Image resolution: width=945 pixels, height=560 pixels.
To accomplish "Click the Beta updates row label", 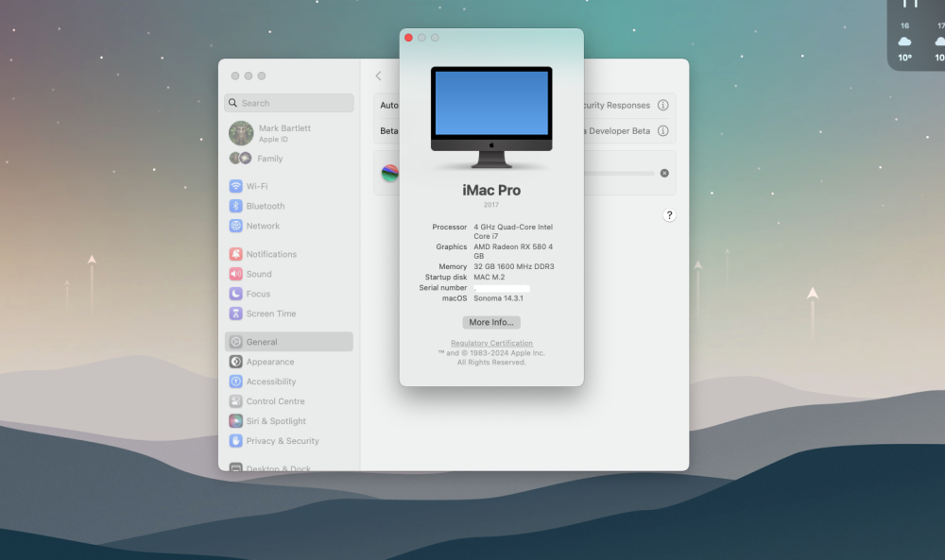I will point(389,130).
